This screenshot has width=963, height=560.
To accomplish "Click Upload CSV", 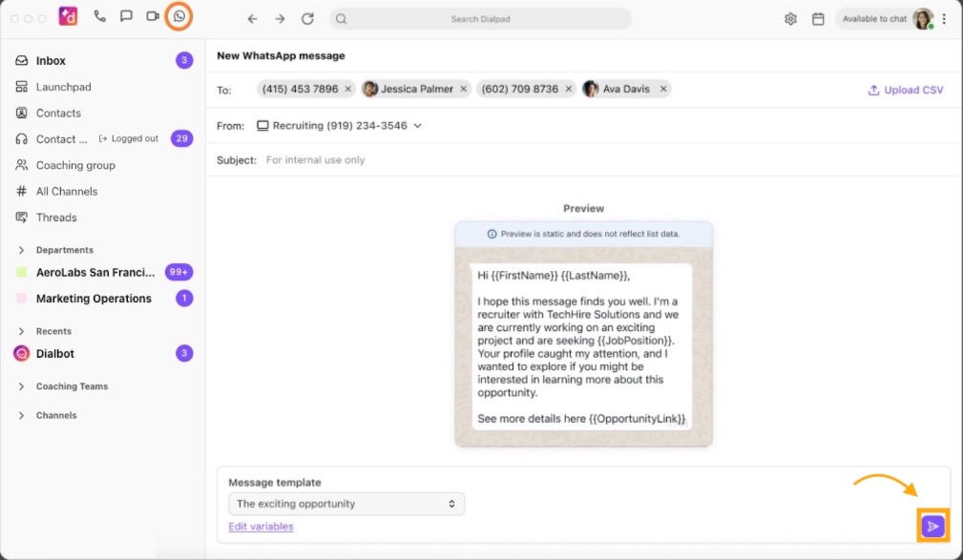I will [x=906, y=91].
